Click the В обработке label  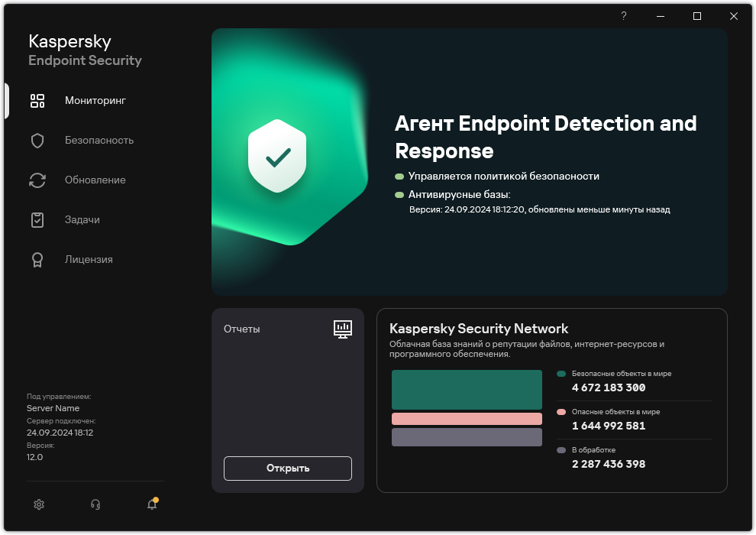click(593, 449)
